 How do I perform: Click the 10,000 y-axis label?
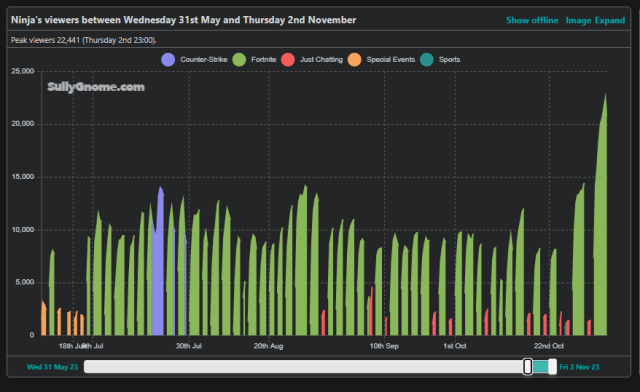coord(23,229)
